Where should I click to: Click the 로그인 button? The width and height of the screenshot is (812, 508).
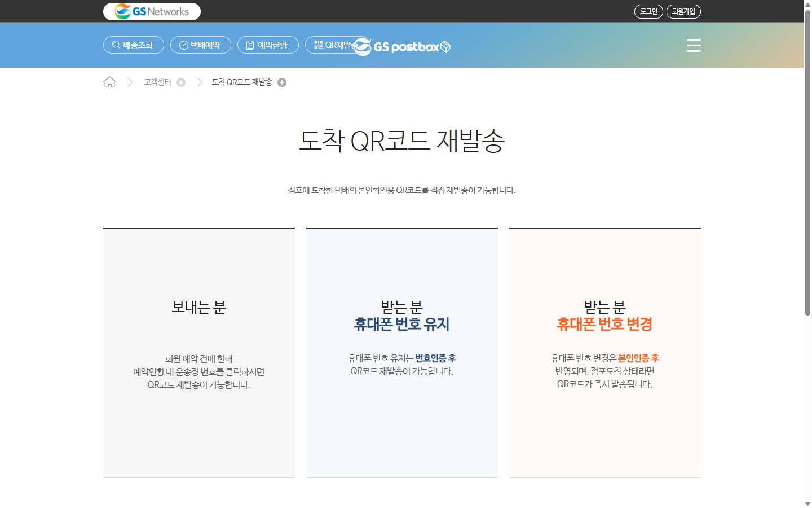pos(648,11)
